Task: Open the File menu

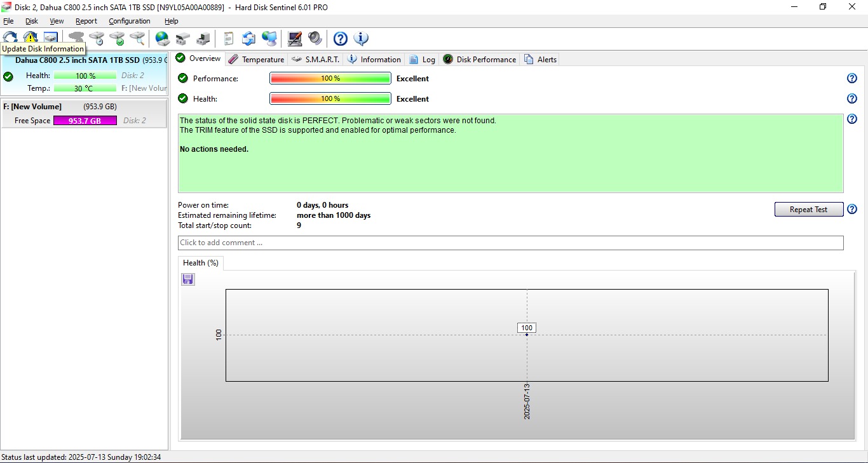Action: pyautogui.click(x=8, y=21)
